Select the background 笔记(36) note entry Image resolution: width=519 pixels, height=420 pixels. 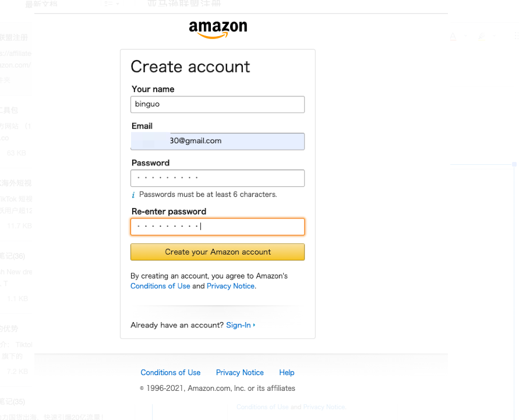(x=13, y=256)
